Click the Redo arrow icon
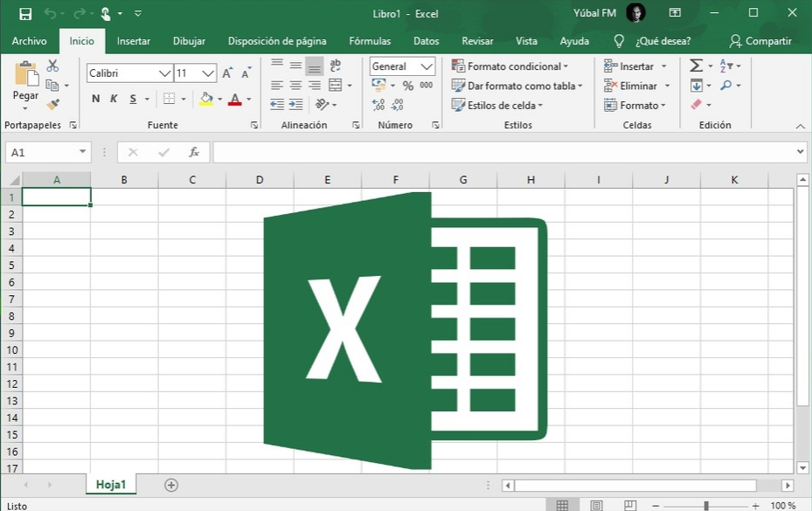The height and width of the screenshot is (511, 812). tap(80, 13)
